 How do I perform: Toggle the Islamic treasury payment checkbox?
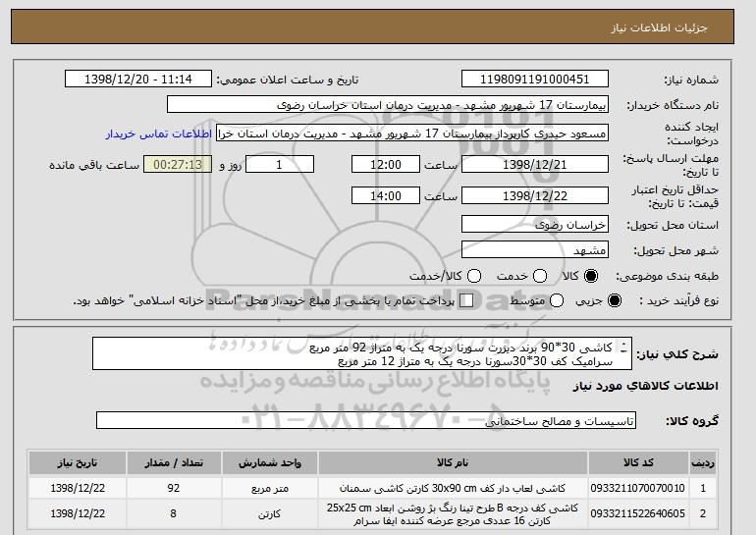click(466, 300)
